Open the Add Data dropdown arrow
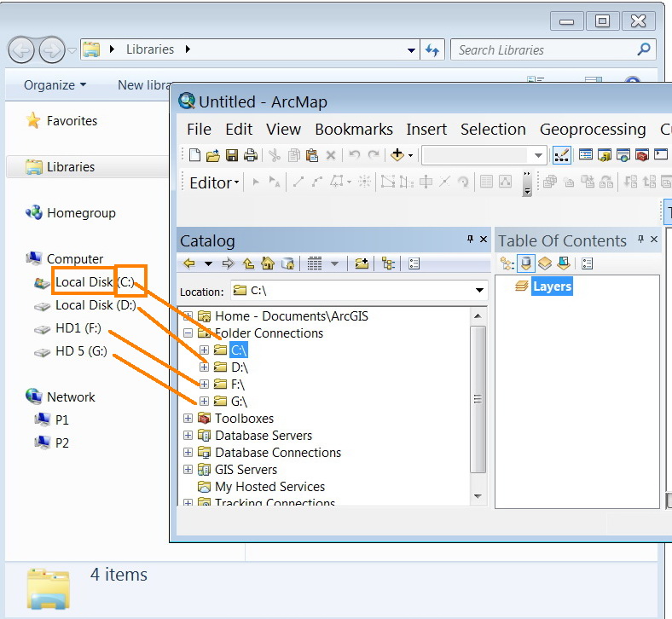Image resolution: width=672 pixels, height=619 pixels. coord(410,155)
